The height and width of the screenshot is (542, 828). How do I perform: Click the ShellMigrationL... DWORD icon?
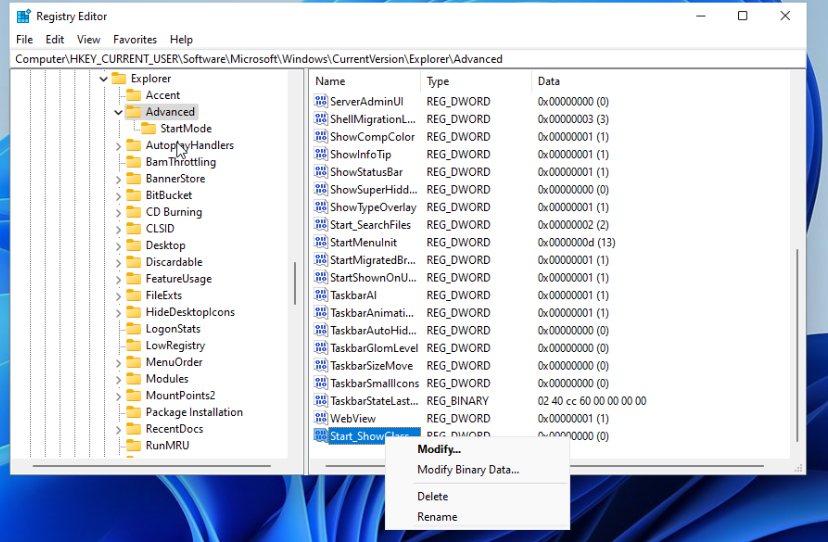pos(321,119)
